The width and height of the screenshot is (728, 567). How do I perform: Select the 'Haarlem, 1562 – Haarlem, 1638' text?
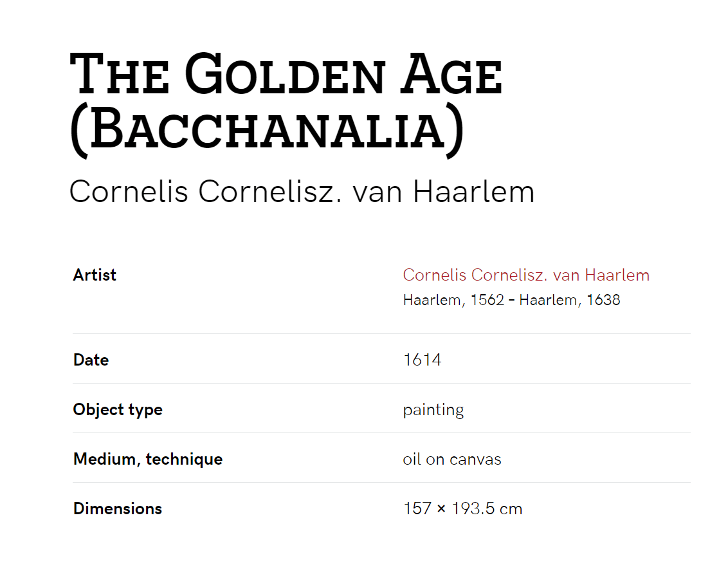pyautogui.click(x=512, y=300)
